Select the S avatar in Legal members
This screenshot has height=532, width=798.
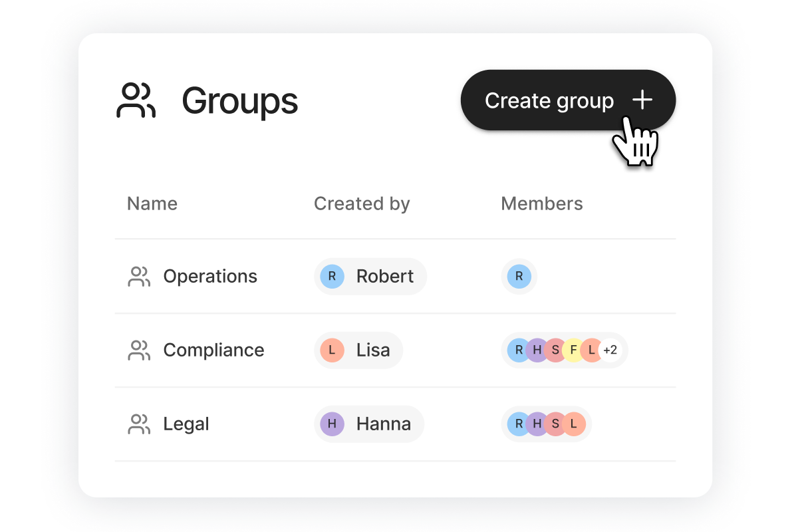pos(556,424)
